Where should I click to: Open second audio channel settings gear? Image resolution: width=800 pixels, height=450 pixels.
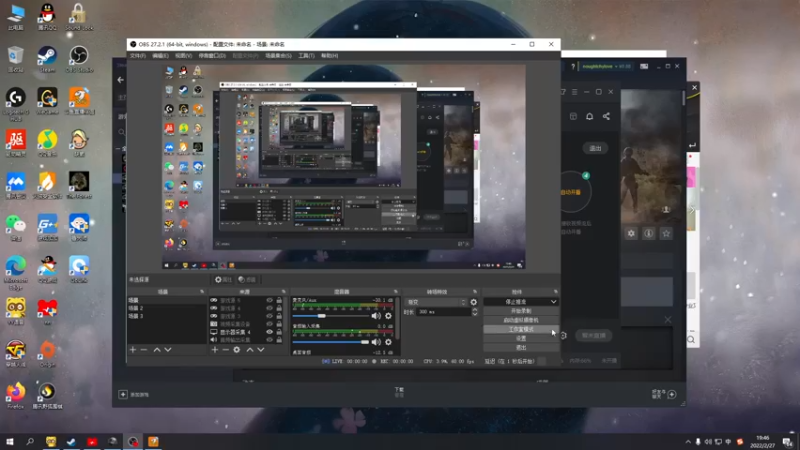click(388, 342)
